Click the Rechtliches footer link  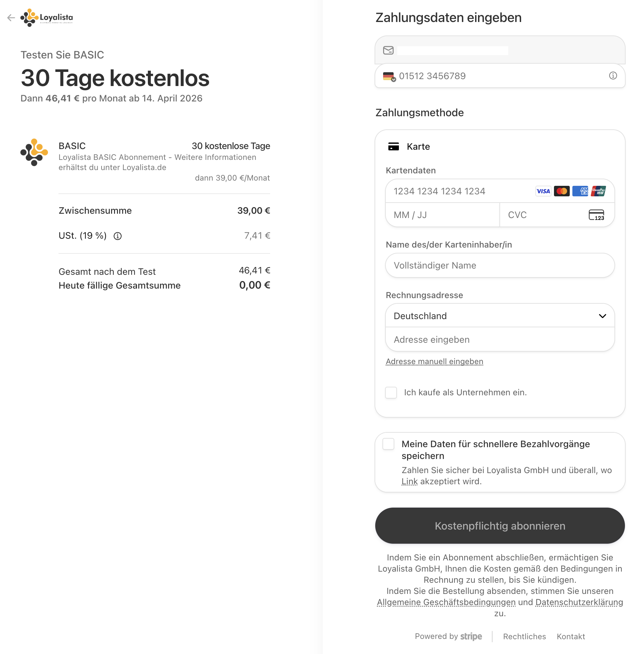[524, 637]
